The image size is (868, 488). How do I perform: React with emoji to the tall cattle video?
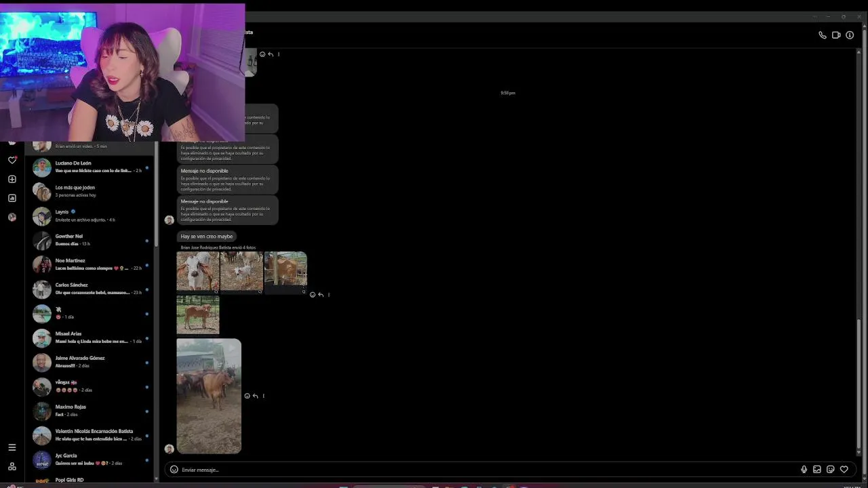[247, 396]
